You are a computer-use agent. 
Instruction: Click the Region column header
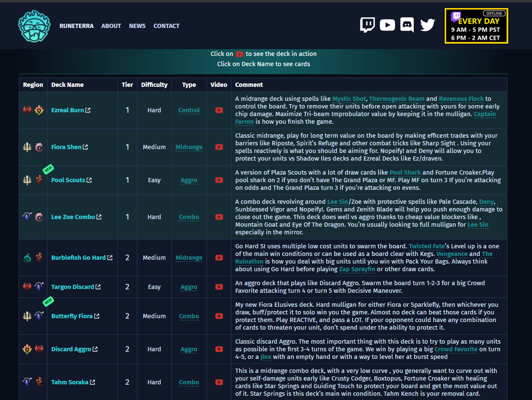33,85
